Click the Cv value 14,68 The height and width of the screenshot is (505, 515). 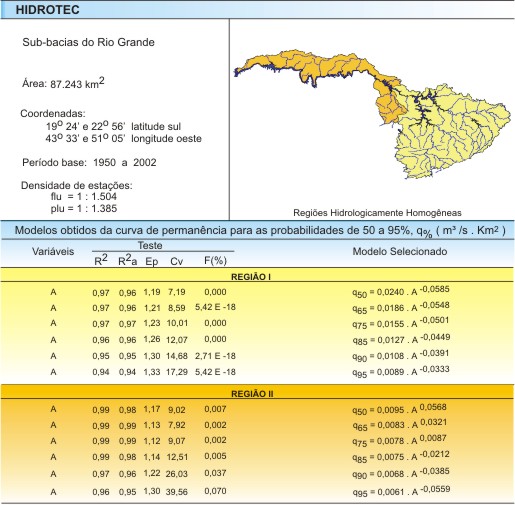pyautogui.click(x=177, y=356)
